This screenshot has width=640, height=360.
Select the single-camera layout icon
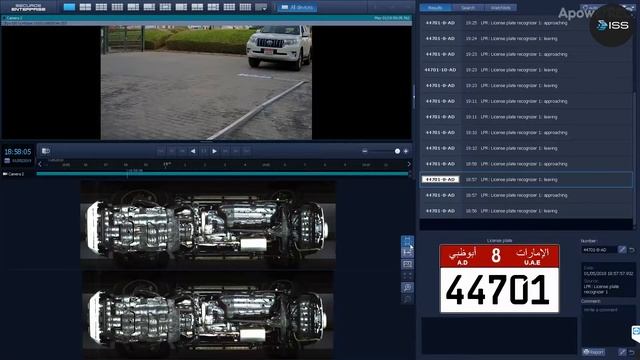click(x=69, y=7)
